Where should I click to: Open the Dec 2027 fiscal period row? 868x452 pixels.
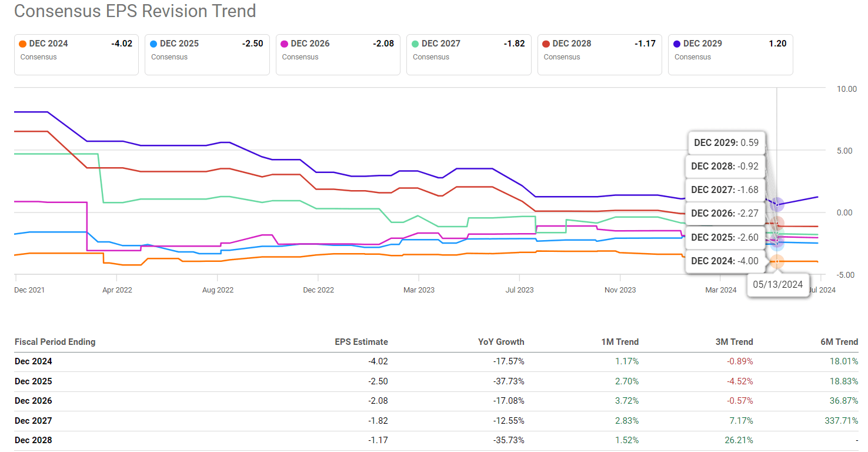point(34,421)
